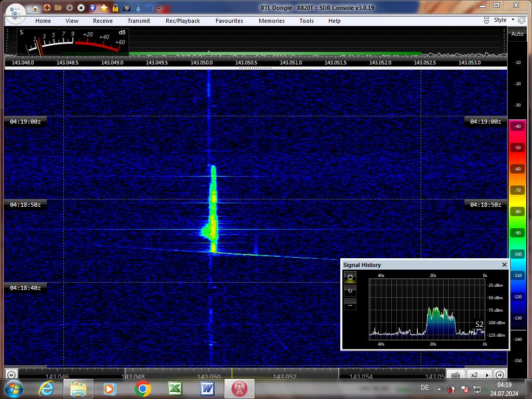
Task: Toggle the circle record button in Signal History
Action: coord(350,277)
